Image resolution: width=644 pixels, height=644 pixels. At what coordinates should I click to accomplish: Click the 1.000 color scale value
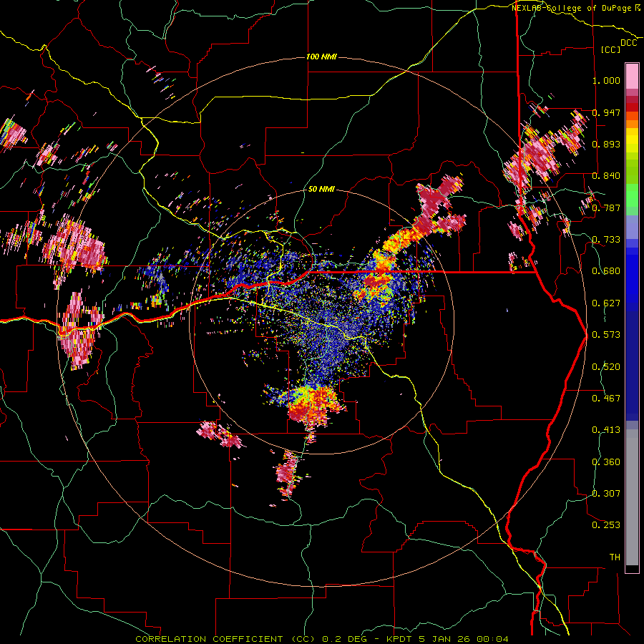(606, 80)
